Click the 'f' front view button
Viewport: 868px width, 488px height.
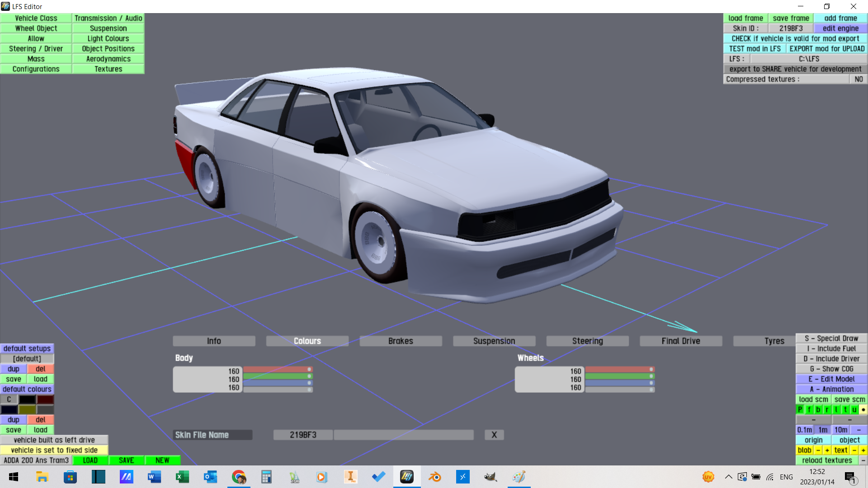click(809, 409)
